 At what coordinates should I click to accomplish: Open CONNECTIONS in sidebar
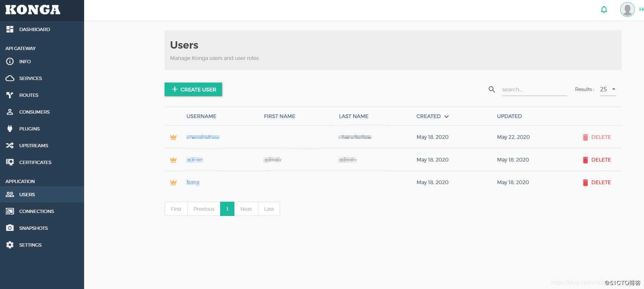pos(42,211)
